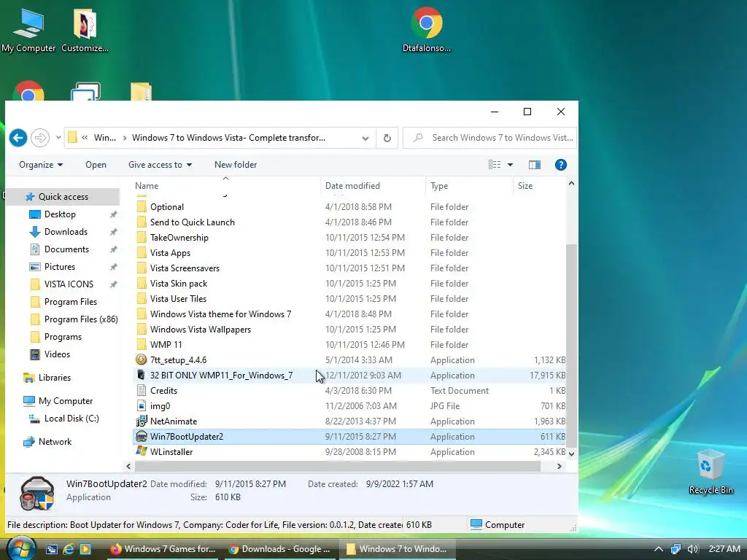Expand the address bar history dropdown

click(365, 138)
